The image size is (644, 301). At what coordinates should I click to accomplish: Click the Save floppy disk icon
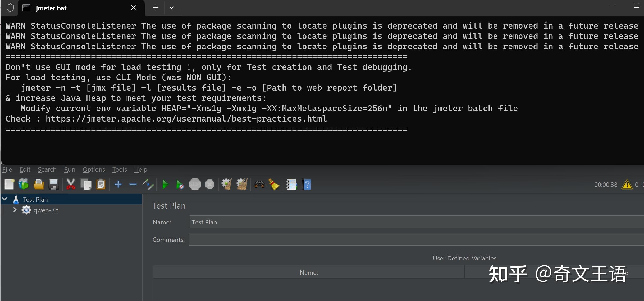pyautogui.click(x=54, y=185)
